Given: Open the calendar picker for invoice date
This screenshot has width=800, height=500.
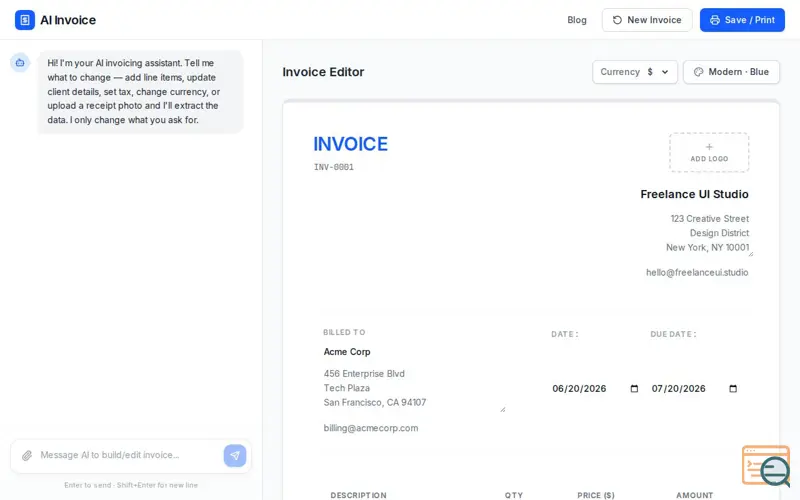Looking at the screenshot, I should 634,389.
